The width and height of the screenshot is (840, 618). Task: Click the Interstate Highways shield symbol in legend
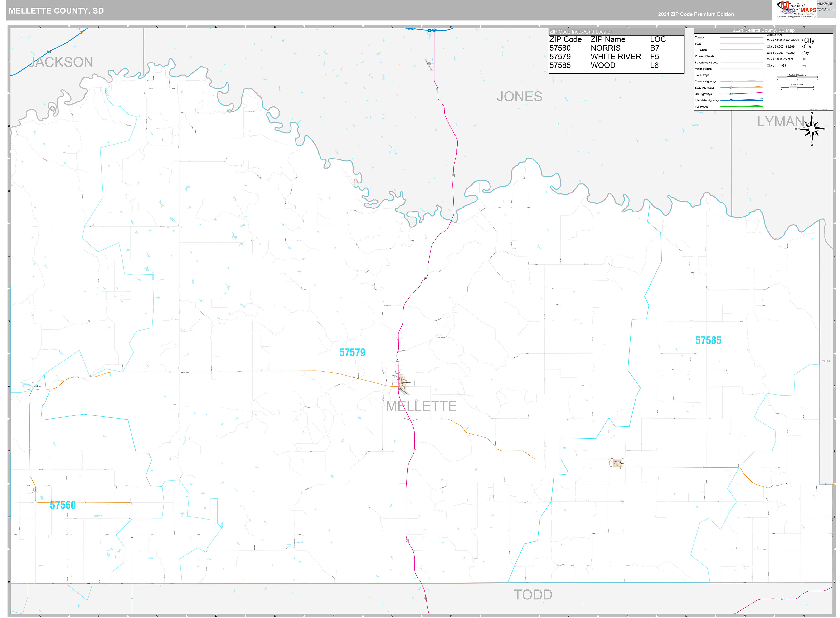tap(731, 101)
